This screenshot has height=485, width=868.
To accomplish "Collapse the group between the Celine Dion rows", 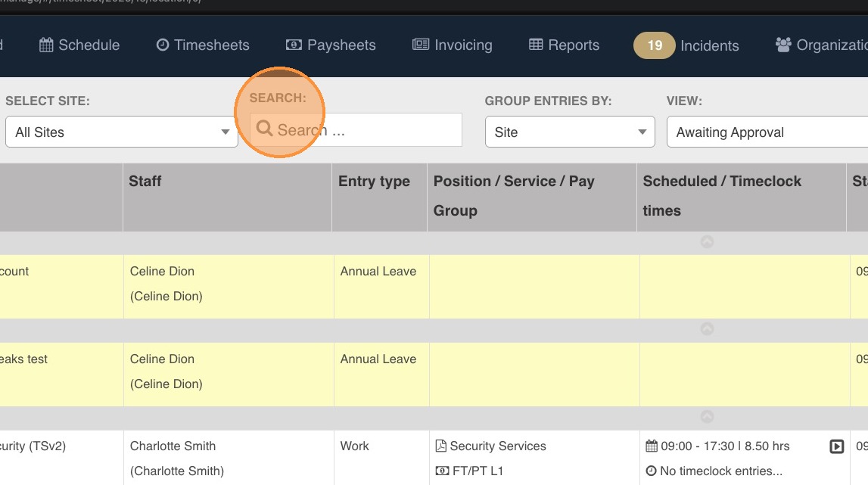I will [x=707, y=329].
